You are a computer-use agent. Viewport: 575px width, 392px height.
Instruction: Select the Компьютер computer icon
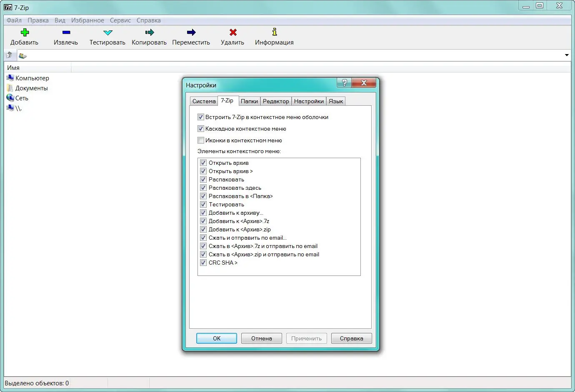click(x=10, y=78)
